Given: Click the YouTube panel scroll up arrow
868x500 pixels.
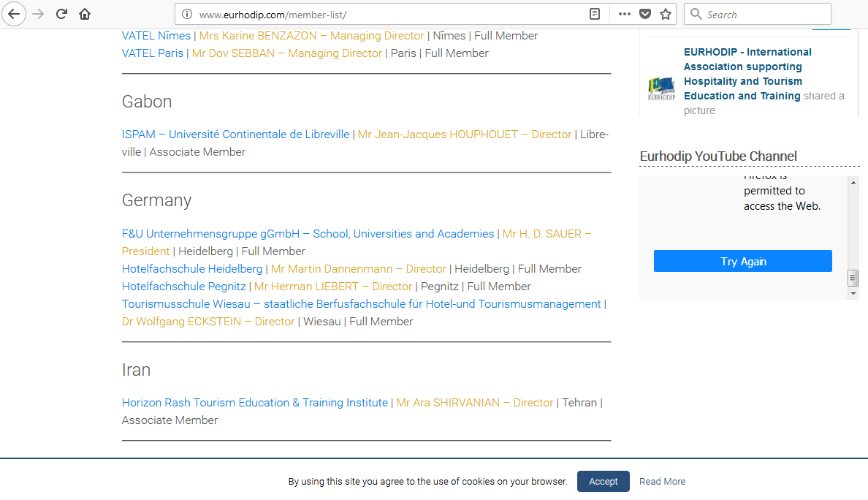Looking at the screenshot, I should pyautogui.click(x=853, y=183).
